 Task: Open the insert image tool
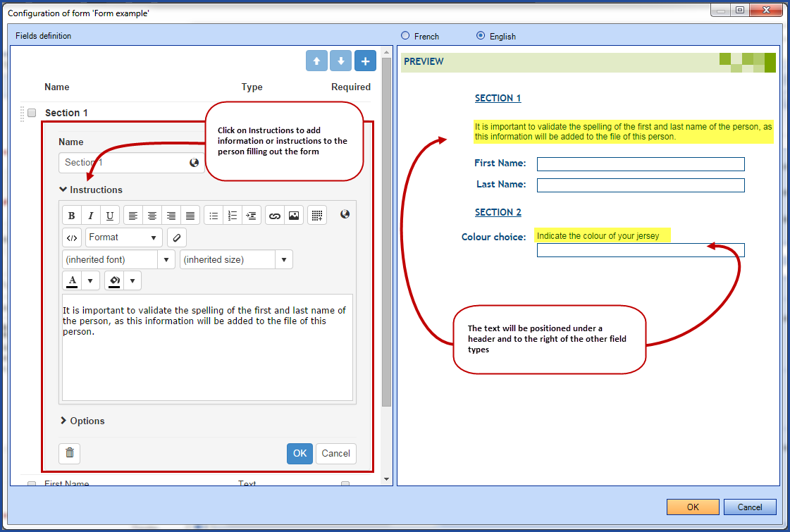pos(294,215)
